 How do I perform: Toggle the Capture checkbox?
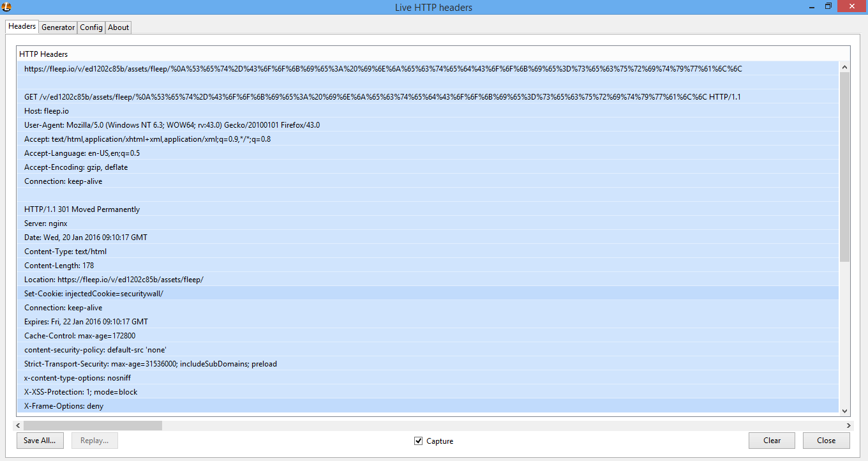coord(419,441)
